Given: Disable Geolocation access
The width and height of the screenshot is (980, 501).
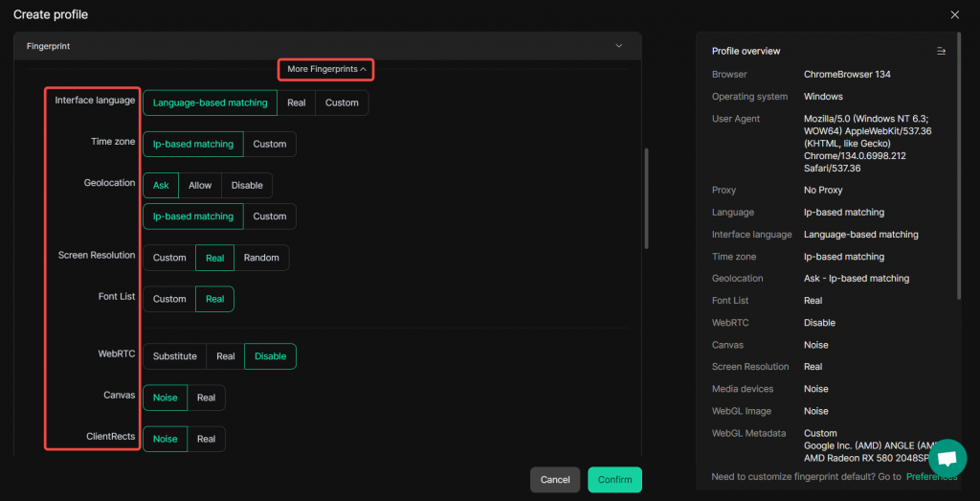Looking at the screenshot, I should pyautogui.click(x=247, y=185).
